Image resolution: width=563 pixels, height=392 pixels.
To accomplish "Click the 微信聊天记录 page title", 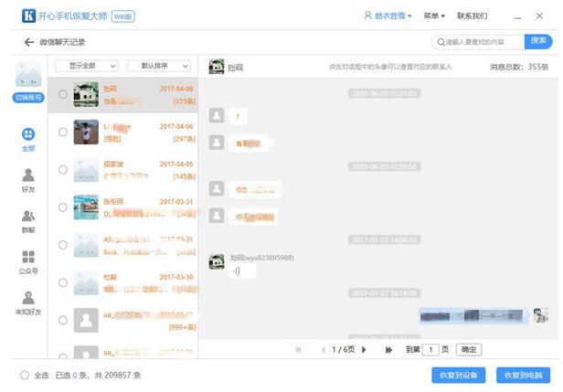I will (x=62, y=42).
